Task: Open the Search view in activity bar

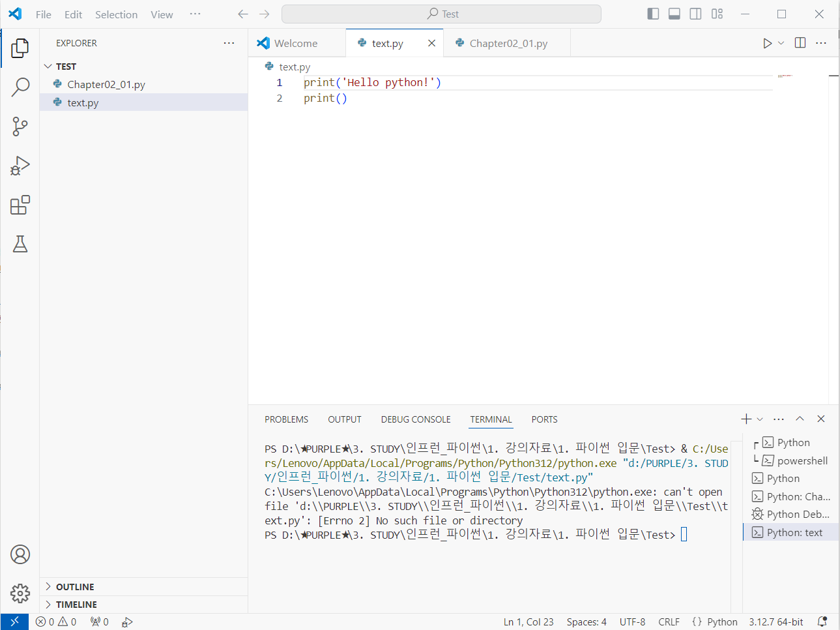Action: tap(20, 87)
